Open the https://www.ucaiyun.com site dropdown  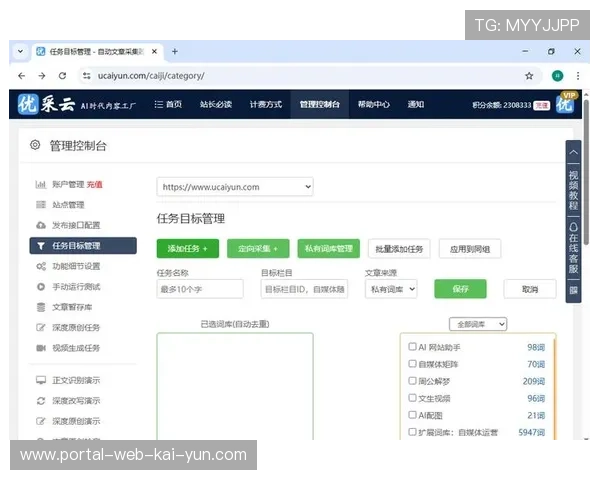pos(235,187)
